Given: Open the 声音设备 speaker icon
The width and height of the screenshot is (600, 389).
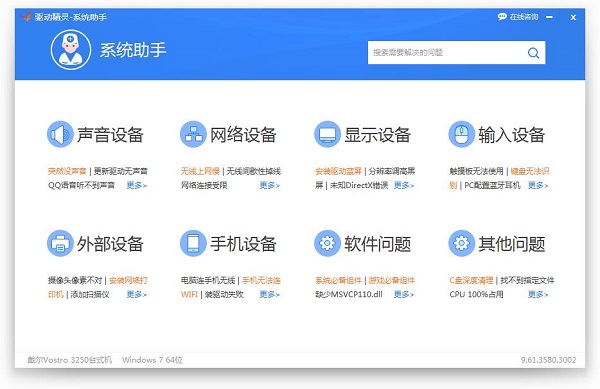Looking at the screenshot, I should pyautogui.click(x=60, y=134).
